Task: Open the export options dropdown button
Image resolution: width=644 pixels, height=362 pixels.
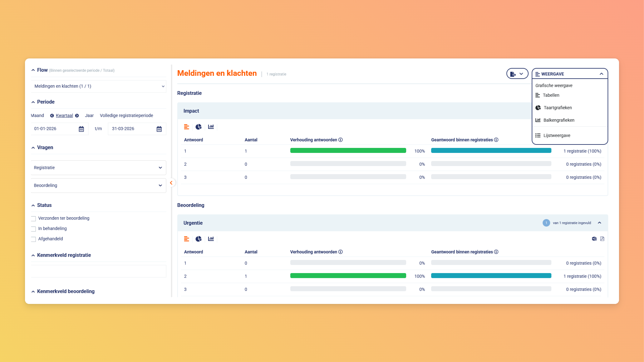Action: tap(517, 74)
